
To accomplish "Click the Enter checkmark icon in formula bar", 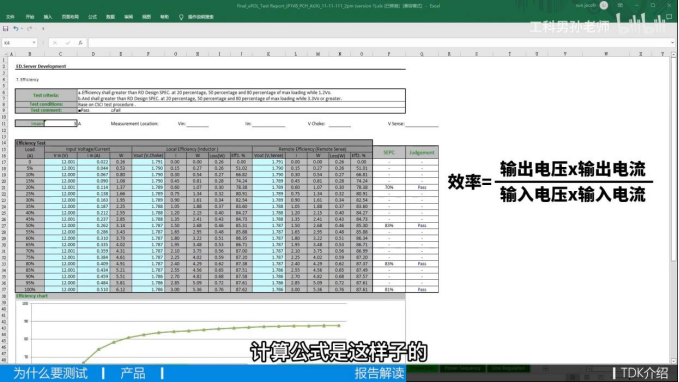I will (x=68, y=43).
